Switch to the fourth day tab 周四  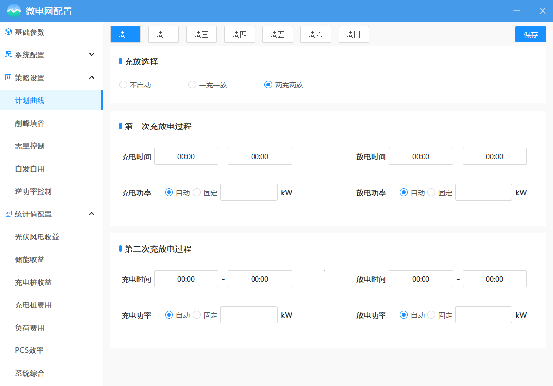click(239, 34)
